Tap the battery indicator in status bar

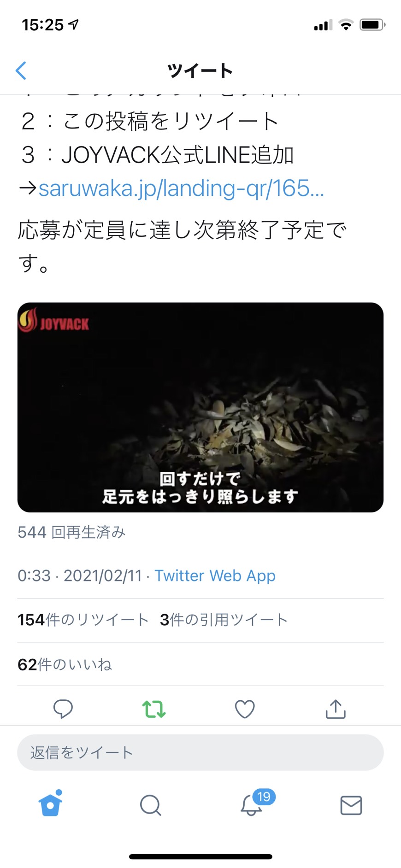(x=372, y=24)
